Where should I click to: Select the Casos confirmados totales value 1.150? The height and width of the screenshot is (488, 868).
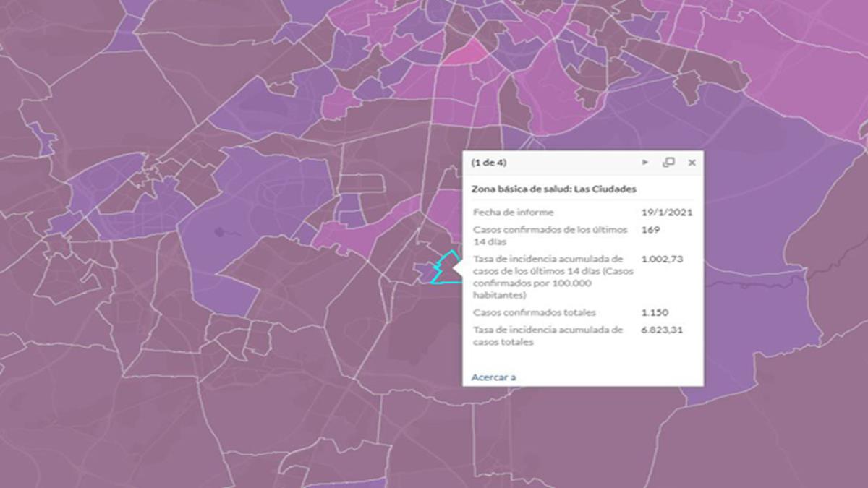pos(657,312)
